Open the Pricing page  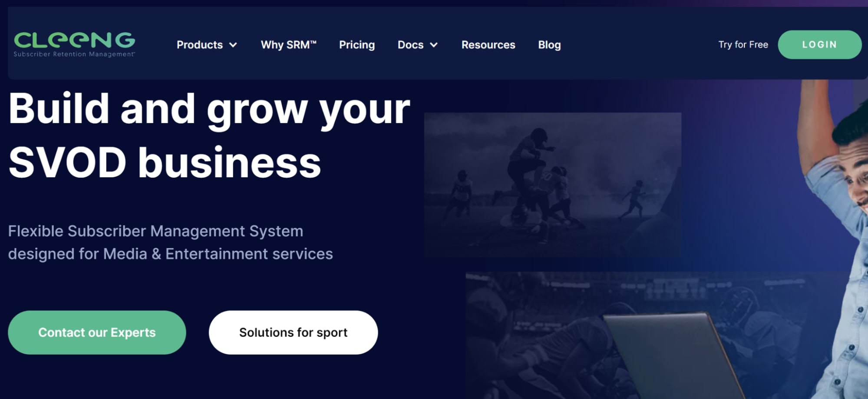pyautogui.click(x=357, y=45)
